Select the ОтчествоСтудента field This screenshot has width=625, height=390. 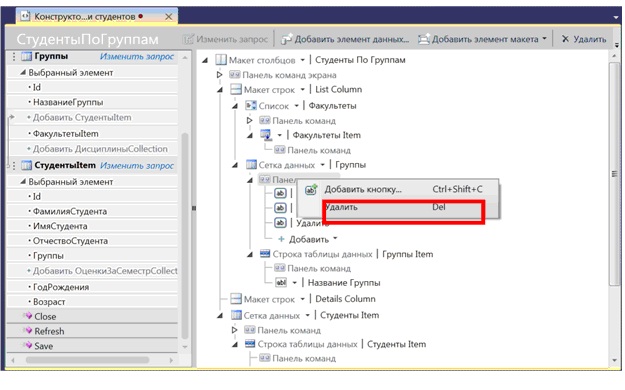pyautogui.click(x=71, y=241)
